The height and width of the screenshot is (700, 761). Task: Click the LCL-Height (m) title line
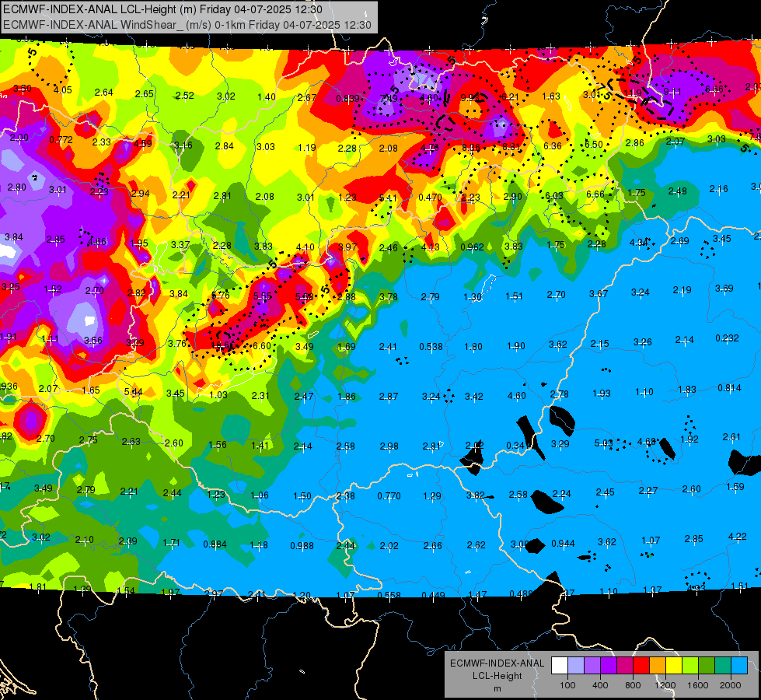click(162, 9)
